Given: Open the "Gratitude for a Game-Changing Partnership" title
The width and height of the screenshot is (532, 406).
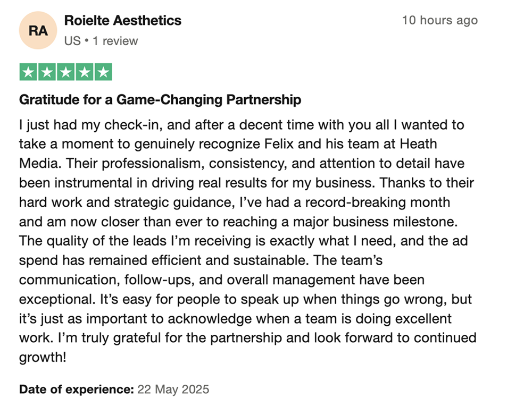Looking at the screenshot, I should pos(160,100).
